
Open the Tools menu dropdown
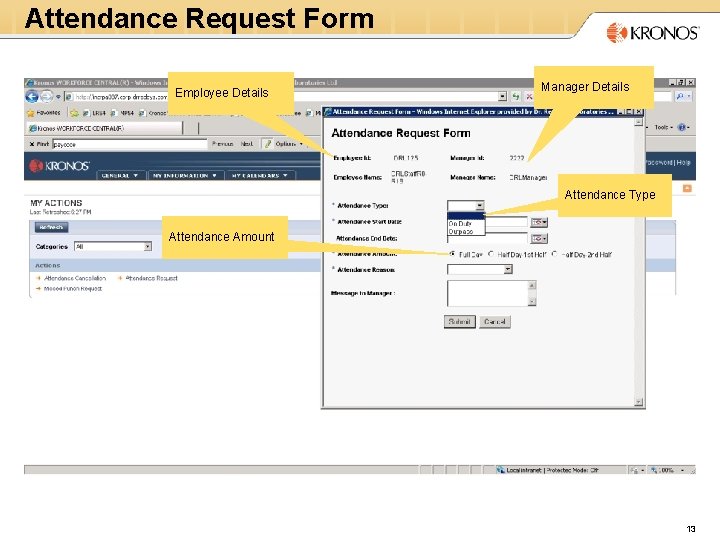[664, 127]
